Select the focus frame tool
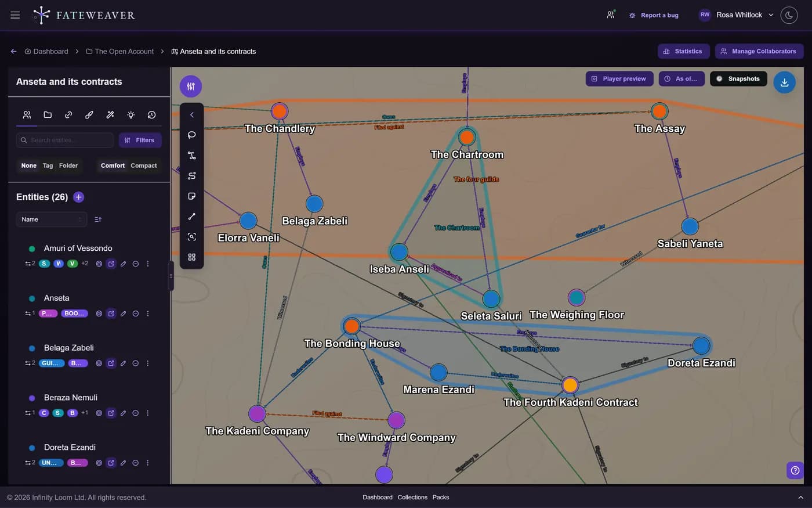 tap(192, 237)
